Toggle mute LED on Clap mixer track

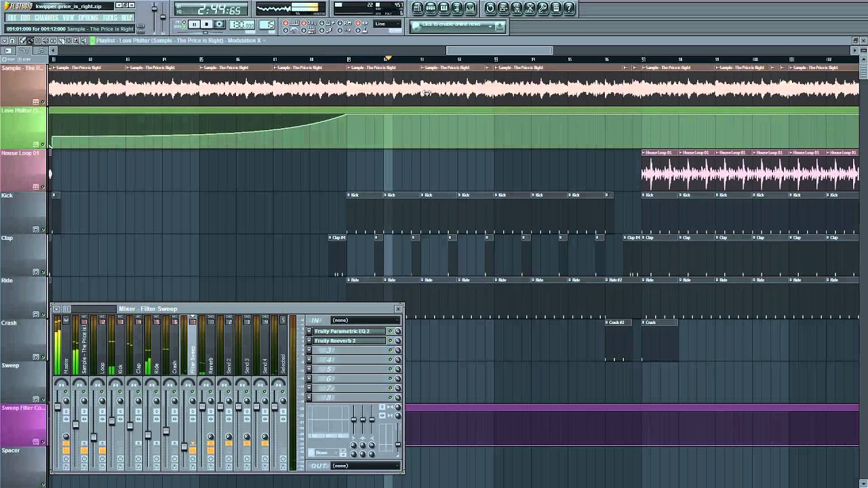138,391
